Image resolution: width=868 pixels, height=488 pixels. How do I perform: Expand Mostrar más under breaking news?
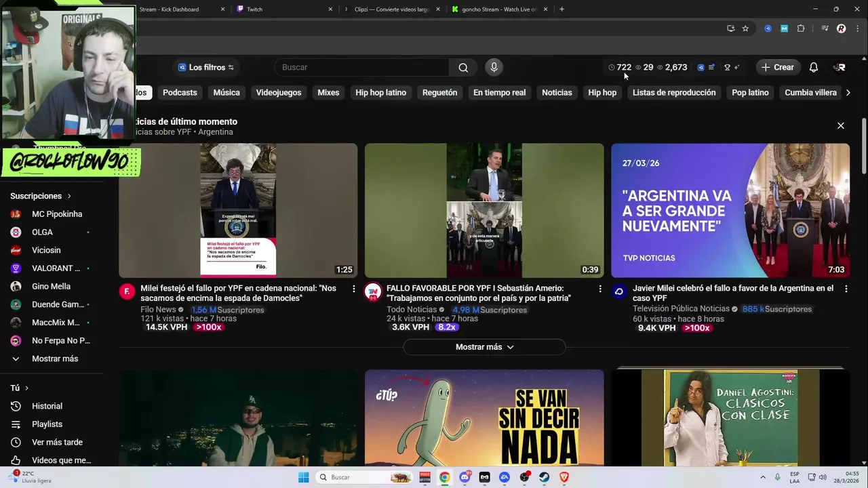[484, 347]
